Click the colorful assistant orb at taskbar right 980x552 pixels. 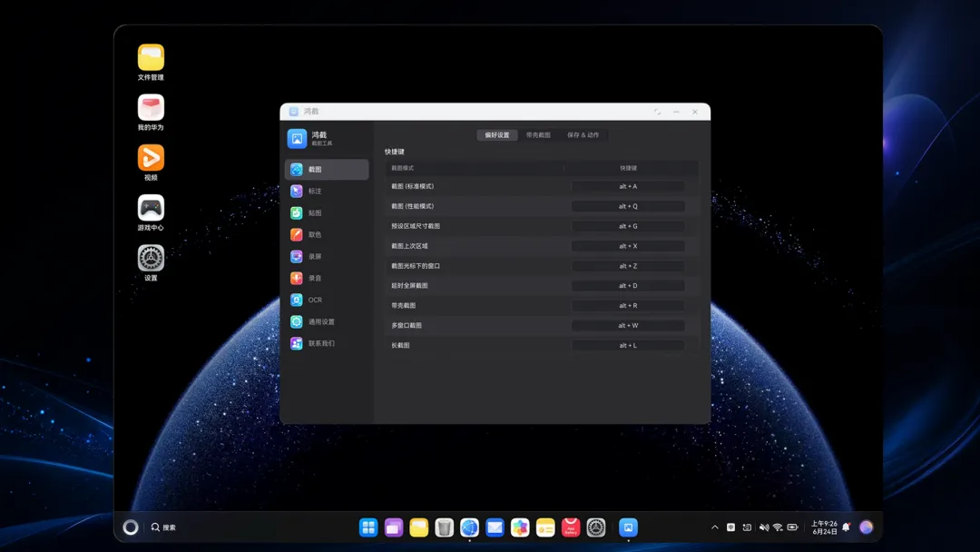coord(867,527)
